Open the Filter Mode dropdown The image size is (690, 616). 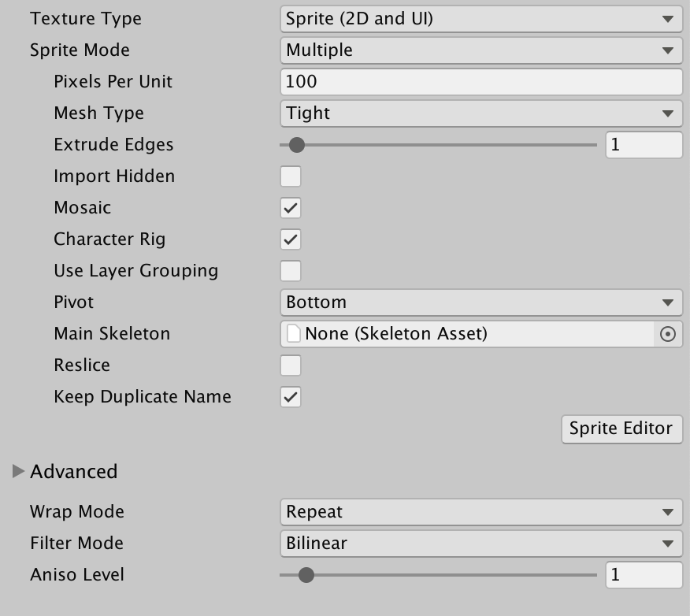[x=480, y=544]
